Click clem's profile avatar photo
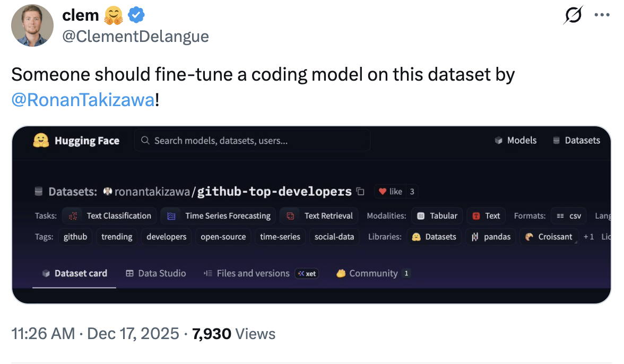The height and width of the screenshot is (364, 624). point(32,25)
